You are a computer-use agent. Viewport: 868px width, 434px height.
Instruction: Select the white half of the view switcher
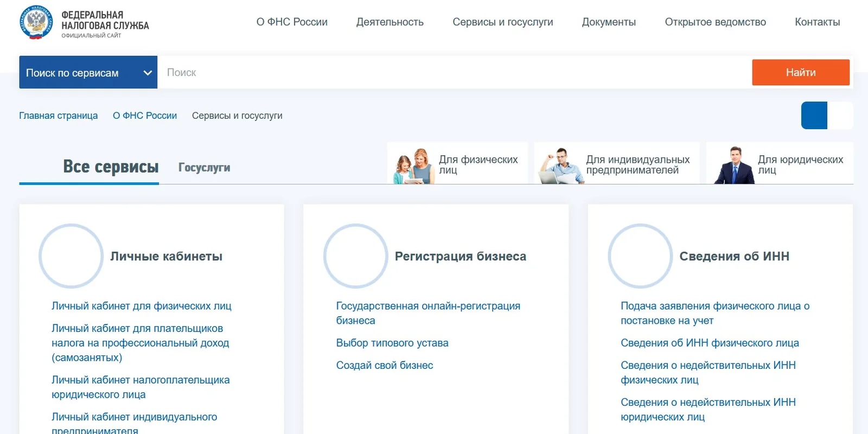pos(840,116)
